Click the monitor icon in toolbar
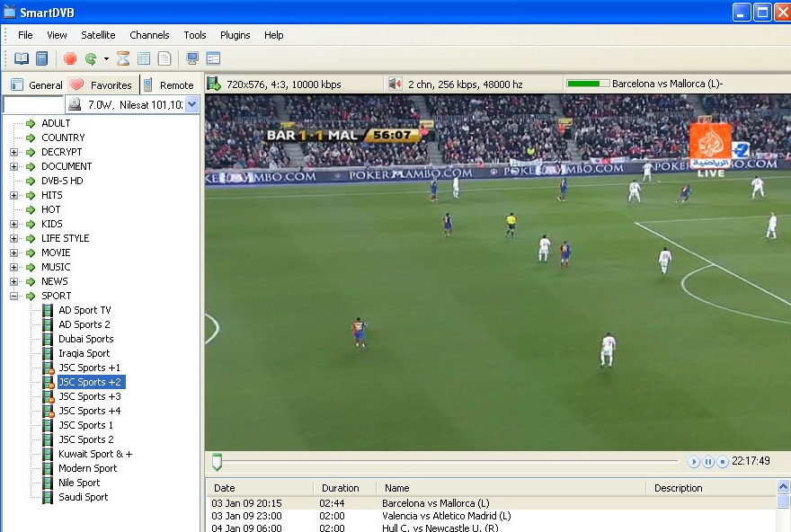791x532 pixels. click(x=192, y=58)
